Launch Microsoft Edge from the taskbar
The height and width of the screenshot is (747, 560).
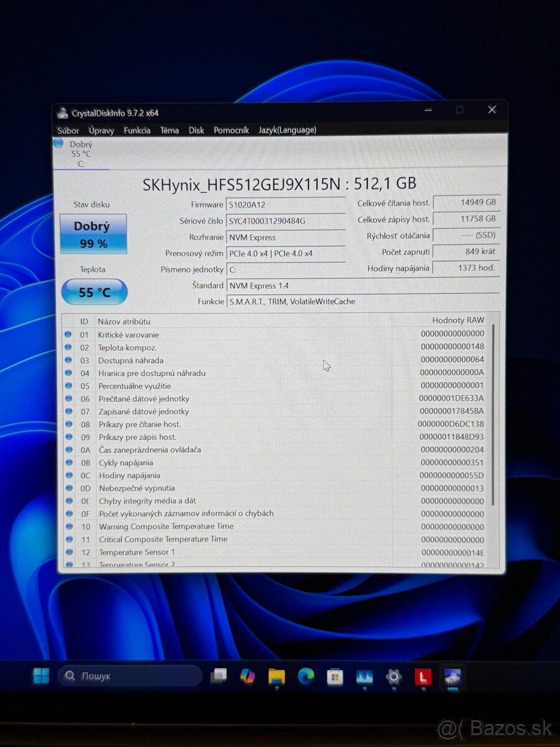click(x=306, y=676)
